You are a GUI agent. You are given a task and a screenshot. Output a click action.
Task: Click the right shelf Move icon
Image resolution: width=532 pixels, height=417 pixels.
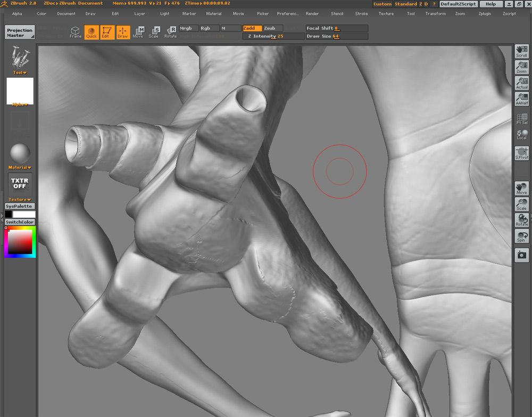(x=521, y=189)
